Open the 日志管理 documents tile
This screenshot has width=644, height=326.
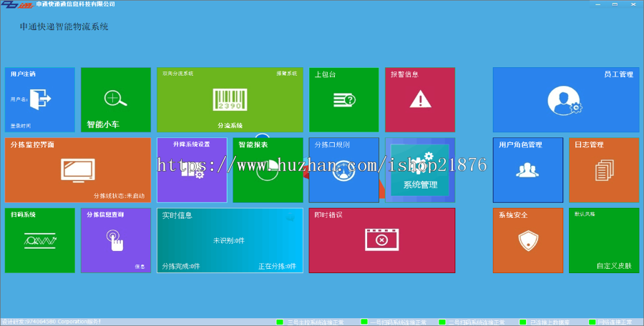coord(604,170)
